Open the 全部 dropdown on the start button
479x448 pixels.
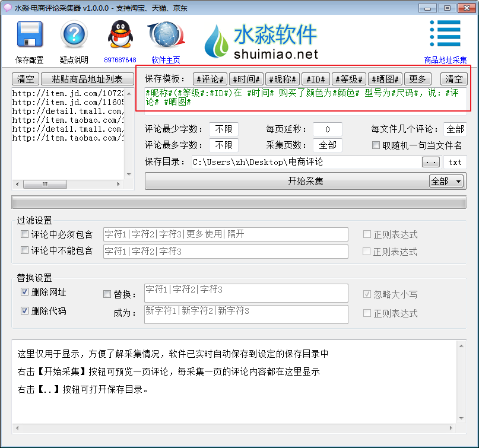[446, 182]
